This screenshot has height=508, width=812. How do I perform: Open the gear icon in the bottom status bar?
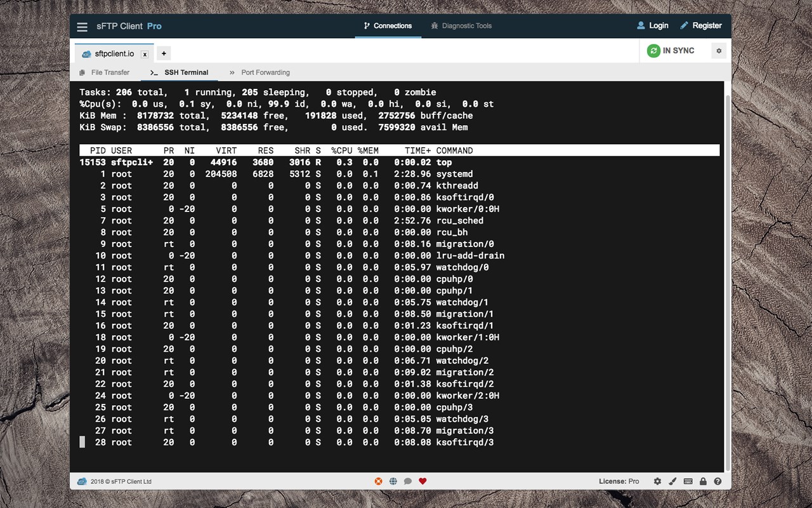(657, 481)
